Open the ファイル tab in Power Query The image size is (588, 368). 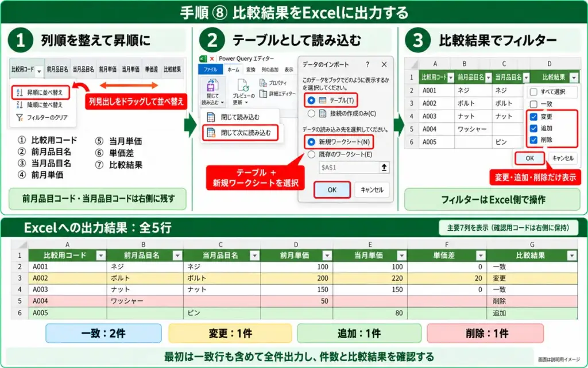210,69
